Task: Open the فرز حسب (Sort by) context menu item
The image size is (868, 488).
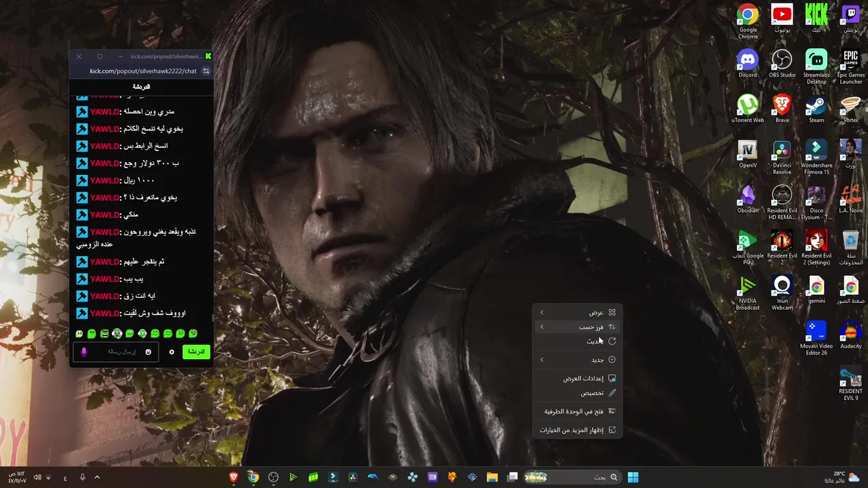Action: click(x=577, y=327)
